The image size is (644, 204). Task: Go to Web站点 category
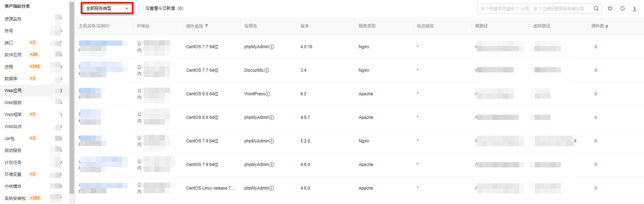(13, 127)
